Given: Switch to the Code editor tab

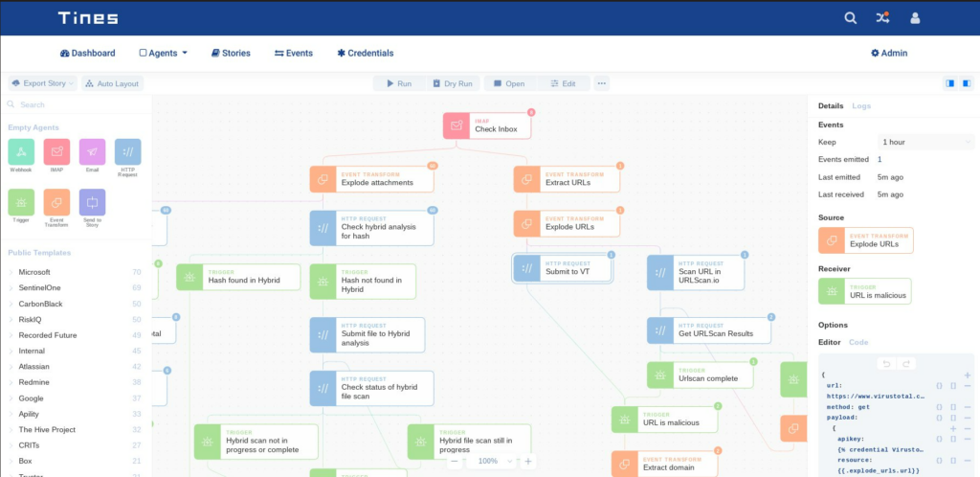Looking at the screenshot, I should pos(858,342).
